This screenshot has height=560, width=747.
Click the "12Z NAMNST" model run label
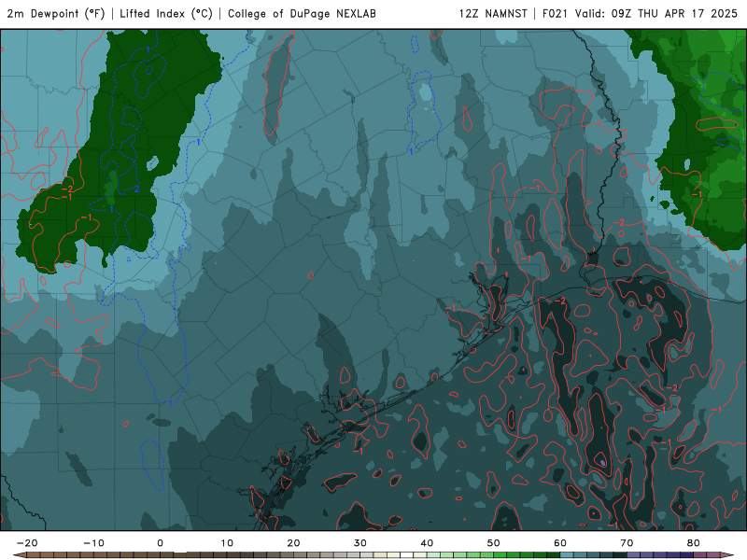point(493,13)
